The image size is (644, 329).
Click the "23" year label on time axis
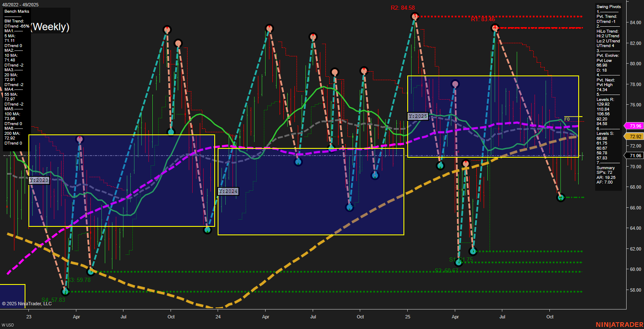click(x=29, y=317)
